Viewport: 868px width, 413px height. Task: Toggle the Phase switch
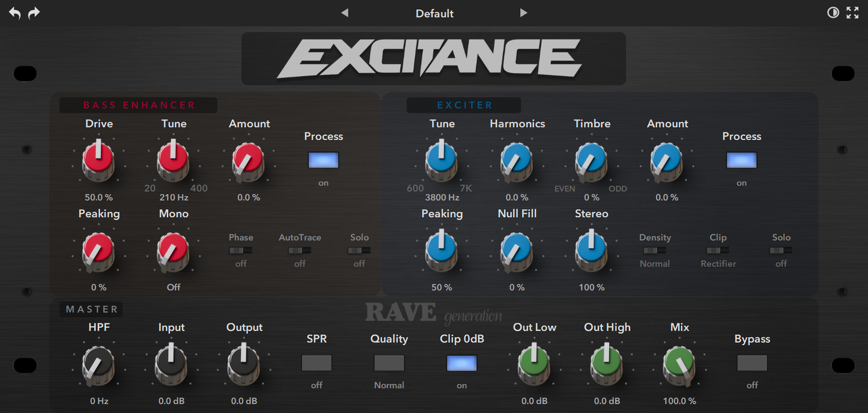coord(240,250)
